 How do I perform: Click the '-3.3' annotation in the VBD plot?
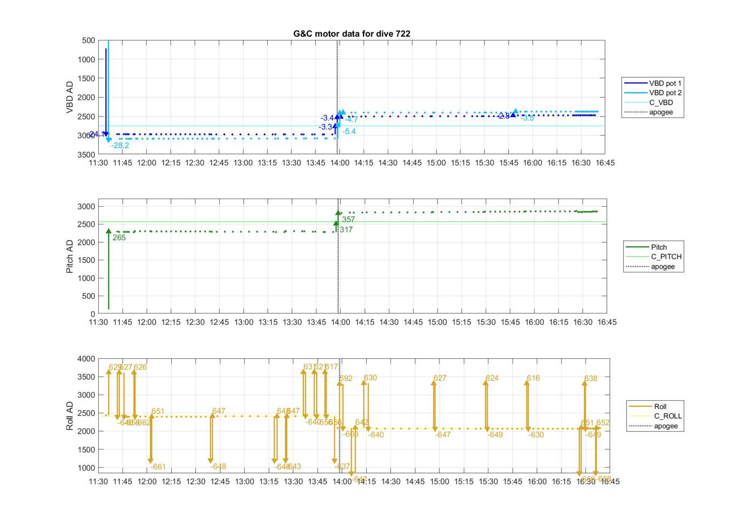point(326,127)
